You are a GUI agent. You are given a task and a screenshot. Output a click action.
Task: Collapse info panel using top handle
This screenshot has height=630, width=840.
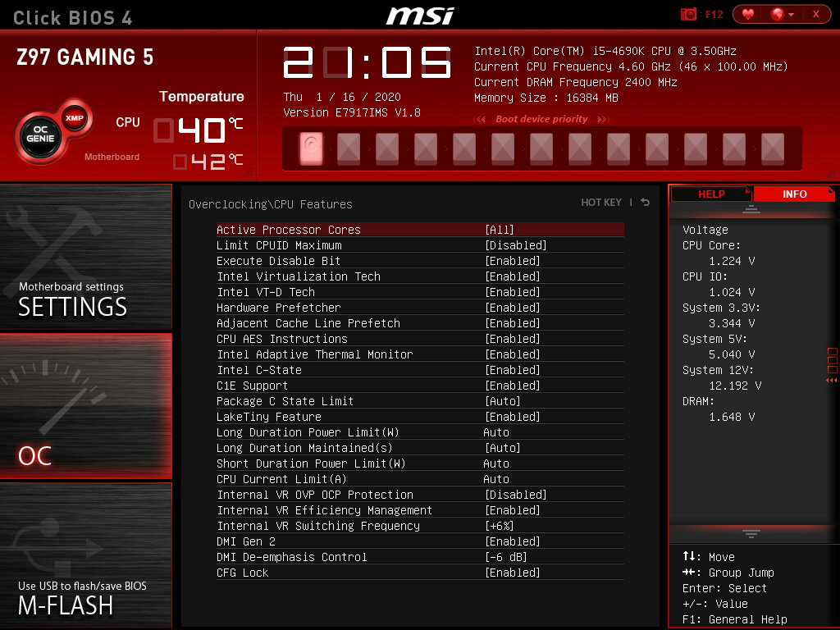click(751, 209)
